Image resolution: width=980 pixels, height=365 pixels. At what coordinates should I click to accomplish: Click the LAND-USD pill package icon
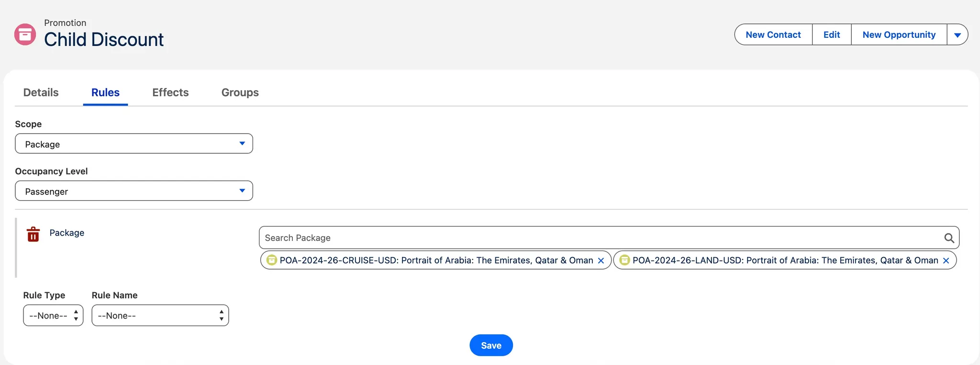(624, 260)
